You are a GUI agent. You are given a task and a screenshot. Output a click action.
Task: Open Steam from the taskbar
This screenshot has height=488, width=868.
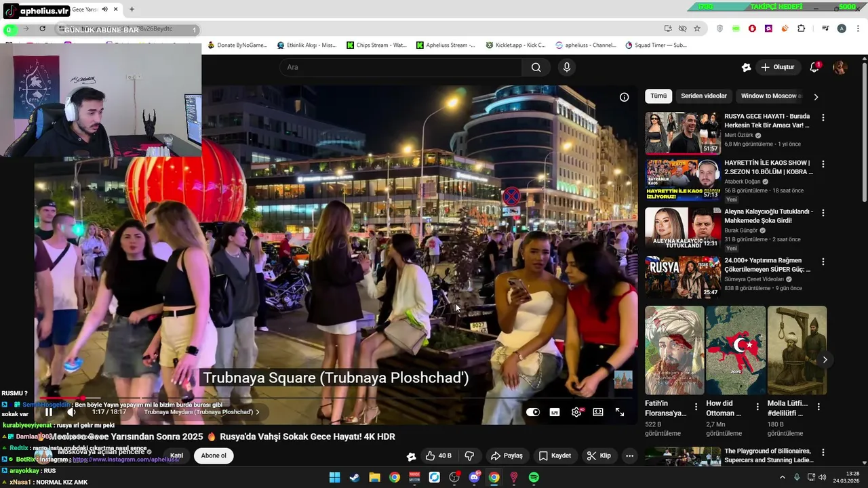point(354,477)
